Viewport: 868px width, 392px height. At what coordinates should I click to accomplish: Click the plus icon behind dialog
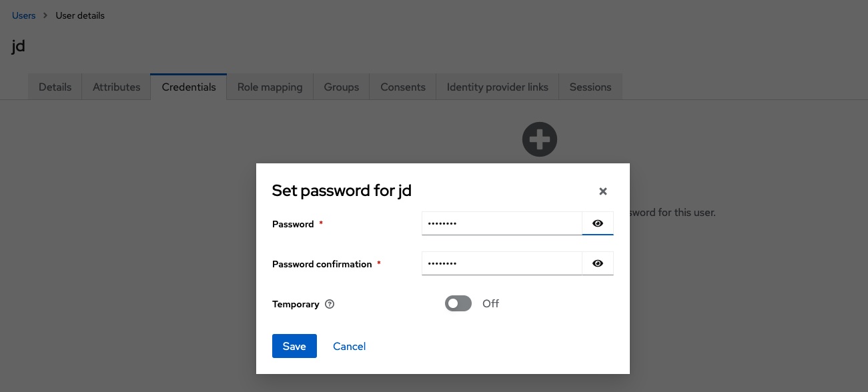539,140
